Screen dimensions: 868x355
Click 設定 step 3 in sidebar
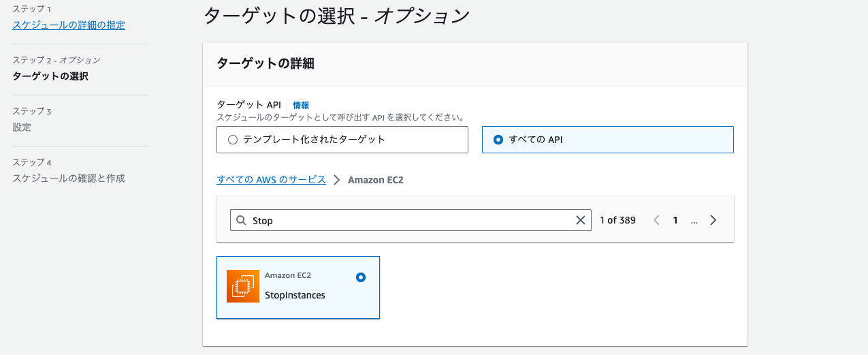(22, 127)
